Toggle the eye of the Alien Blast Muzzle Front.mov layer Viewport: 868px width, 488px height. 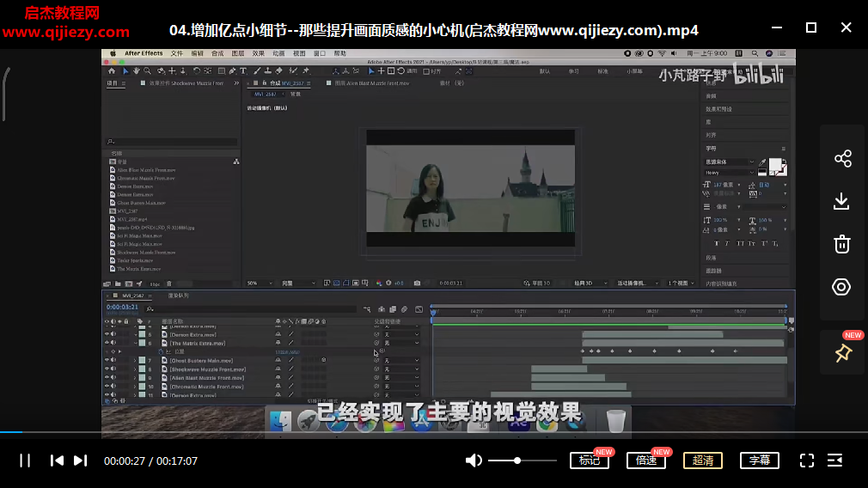pyautogui.click(x=107, y=378)
